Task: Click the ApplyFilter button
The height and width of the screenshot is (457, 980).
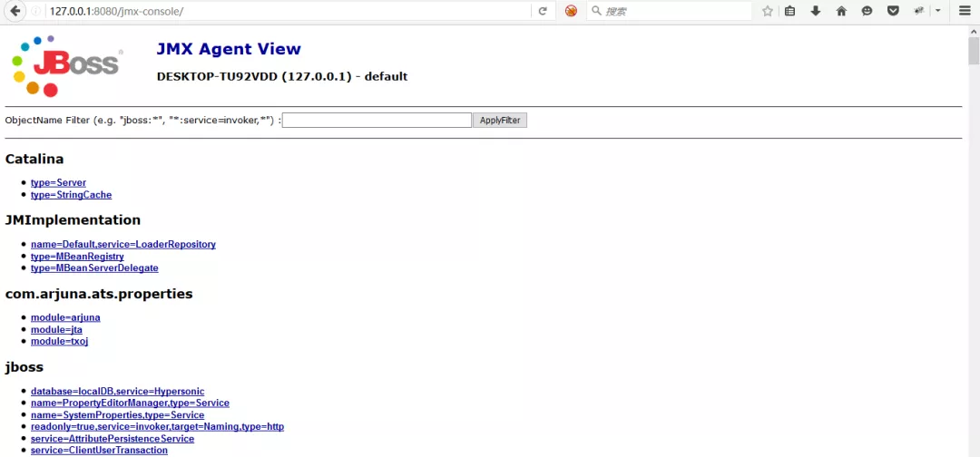Action: pyautogui.click(x=499, y=120)
